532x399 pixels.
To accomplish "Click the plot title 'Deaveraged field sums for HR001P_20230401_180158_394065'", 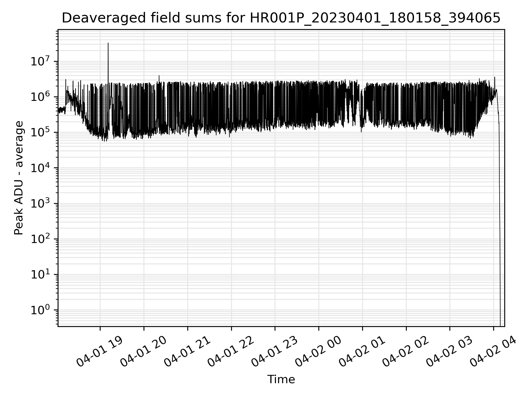I will (x=281, y=18).
